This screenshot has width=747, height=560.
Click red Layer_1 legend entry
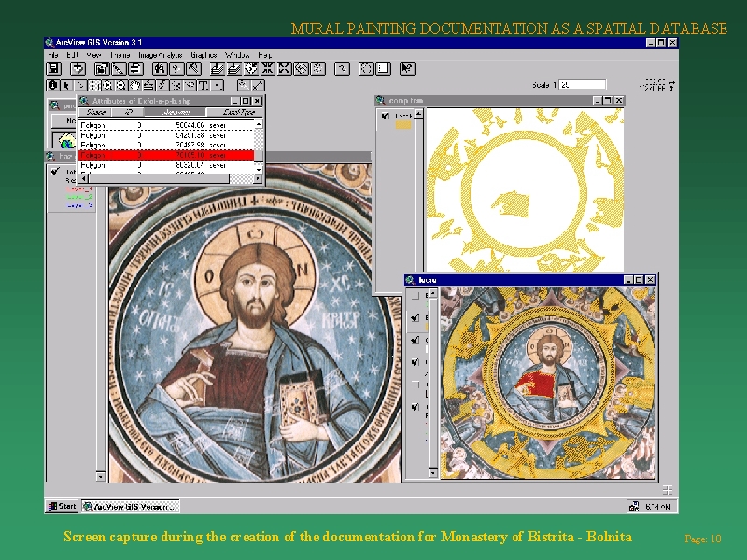coord(79,189)
